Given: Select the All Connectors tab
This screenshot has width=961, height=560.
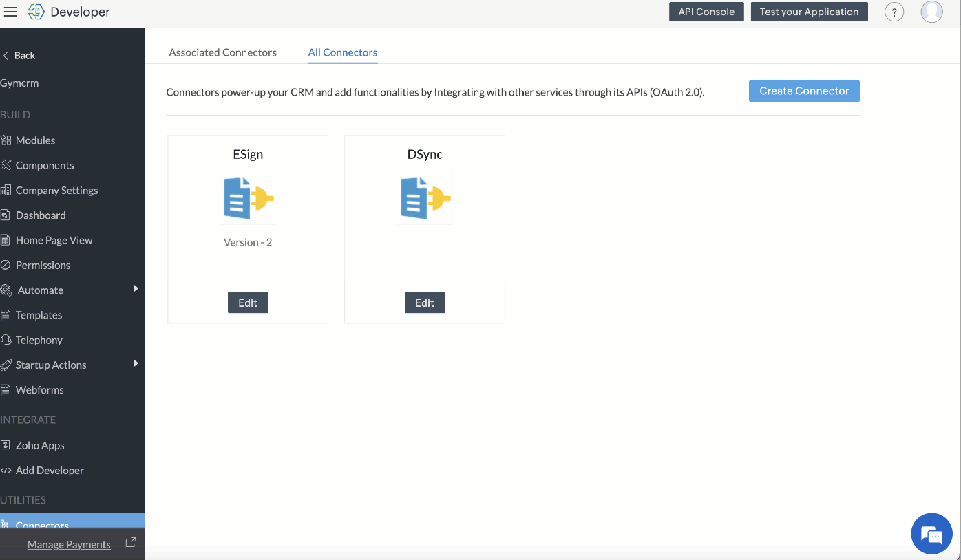Looking at the screenshot, I should click(x=343, y=52).
